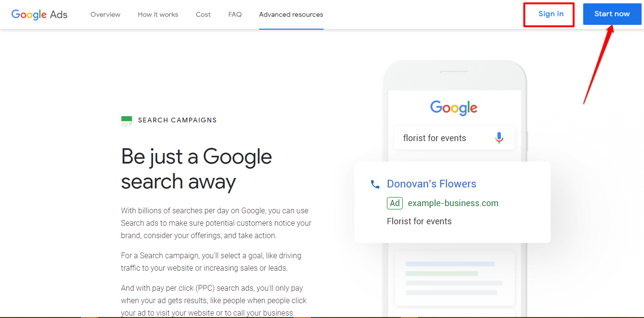
Task: Click the Google Ads logo
Action: [x=39, y=14]
